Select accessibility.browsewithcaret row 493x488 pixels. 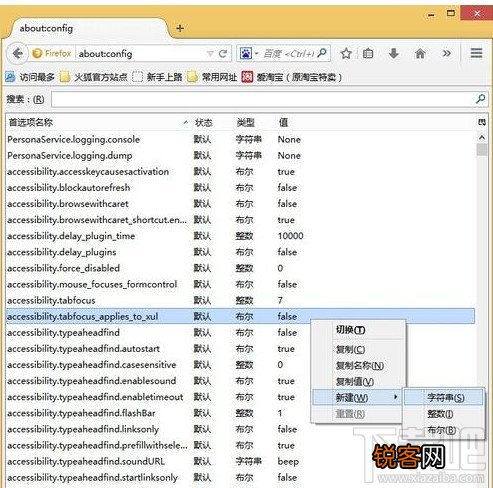[240, 204]
